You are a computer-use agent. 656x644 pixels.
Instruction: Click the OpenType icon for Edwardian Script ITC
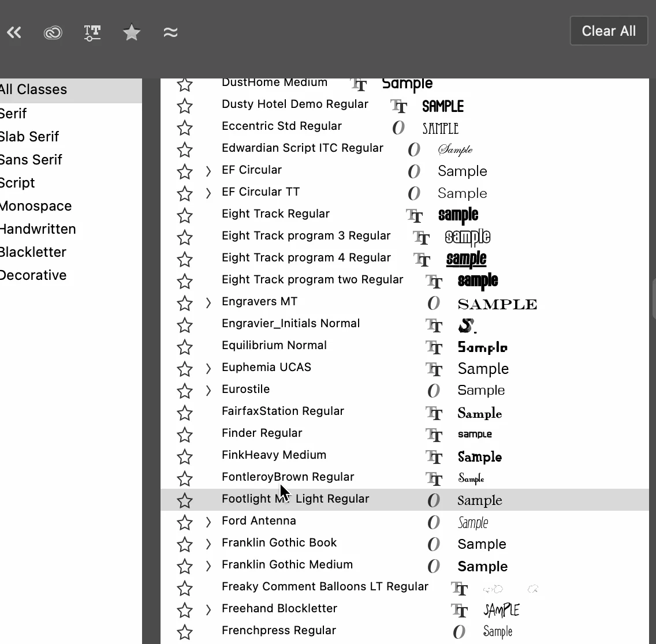[414, 149]
